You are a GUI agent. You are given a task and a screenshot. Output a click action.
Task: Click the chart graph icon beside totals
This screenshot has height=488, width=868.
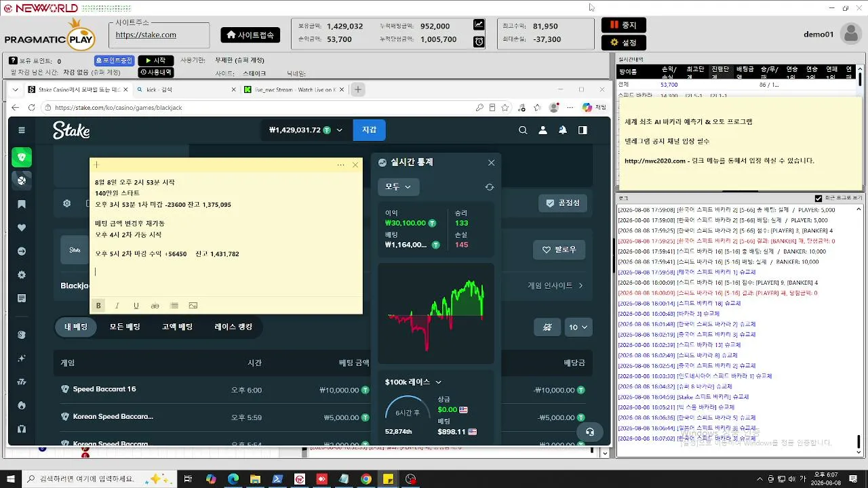(479, 24)
